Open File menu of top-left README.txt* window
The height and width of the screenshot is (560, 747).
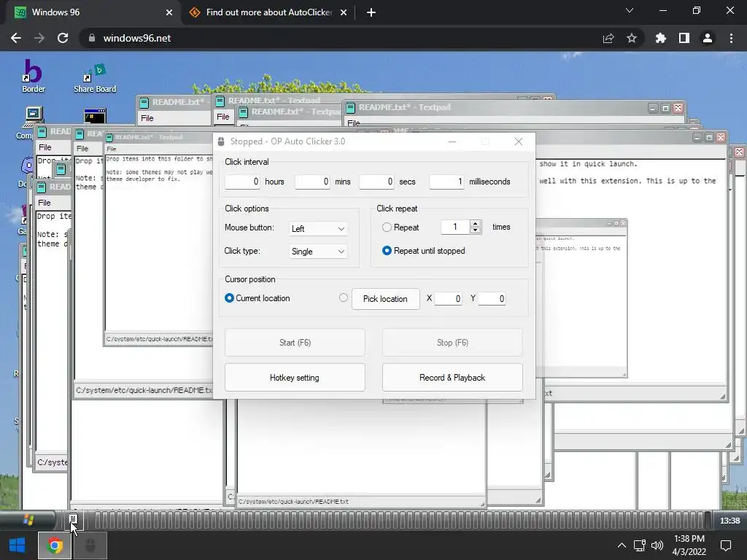(147, 118)
